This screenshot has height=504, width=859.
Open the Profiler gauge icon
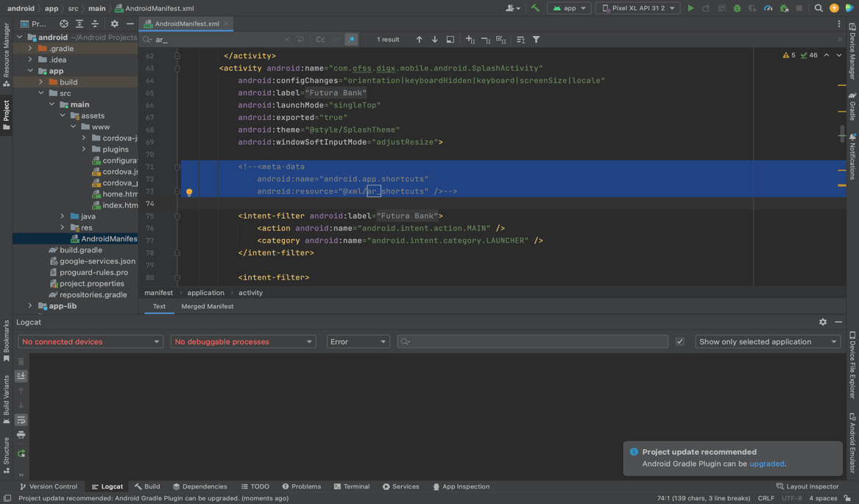click(x=768, y=8)
